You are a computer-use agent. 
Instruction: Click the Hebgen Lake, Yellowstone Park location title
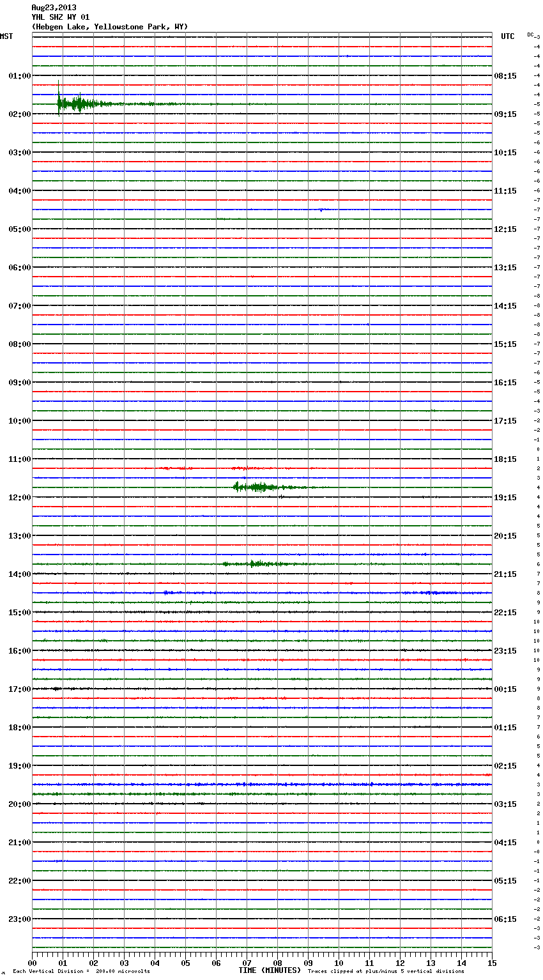coord(110,27)
